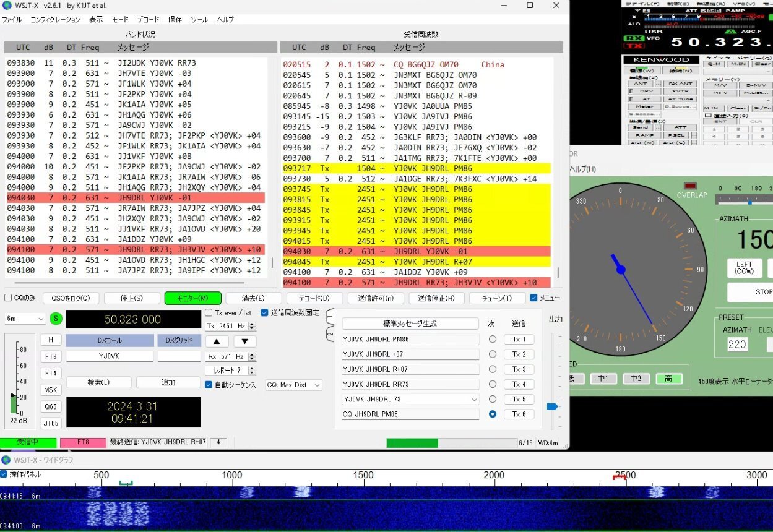The image size is (773, 532).
Task: Open the デコード menu
Action: tap(148, 20)
